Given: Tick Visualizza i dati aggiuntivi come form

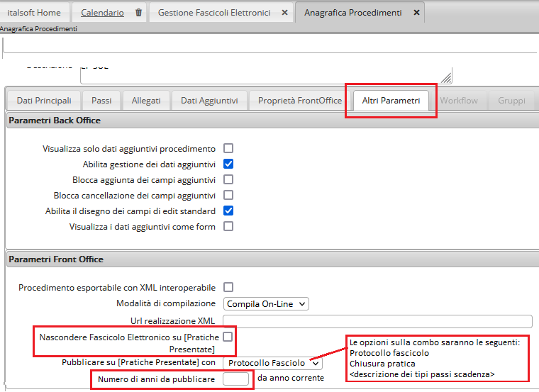Looking at the screenshot, I should coord(228,226).
